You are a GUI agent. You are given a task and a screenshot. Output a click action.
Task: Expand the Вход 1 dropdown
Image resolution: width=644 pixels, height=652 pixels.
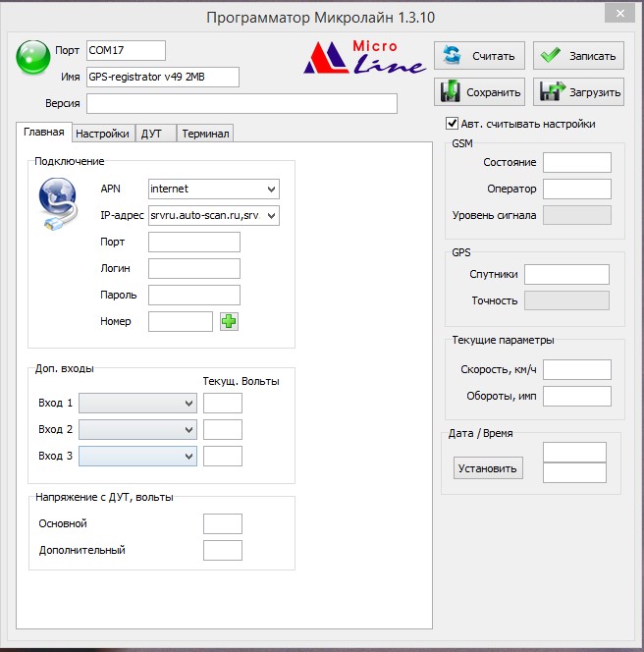point(188,403)
